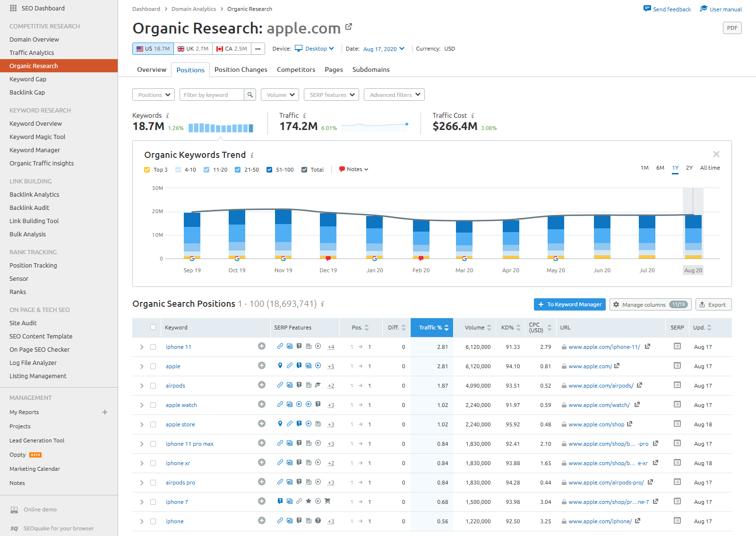The height and width of the screenshot is (536, 756).
Task: Open the Advanced filters dropdown
Action: (x=394, y=95)
